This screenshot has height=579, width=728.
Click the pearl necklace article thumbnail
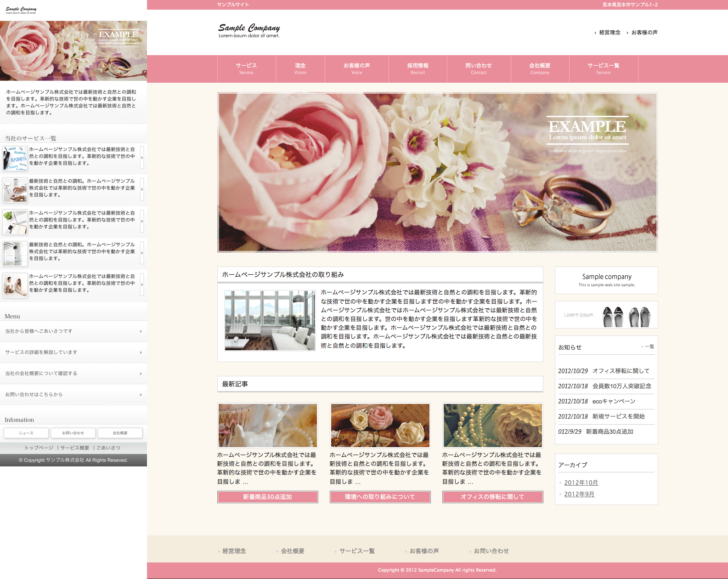492,426
